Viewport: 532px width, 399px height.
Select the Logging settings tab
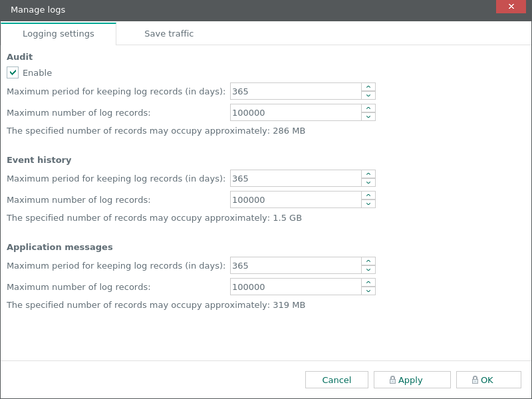[59, 34]
